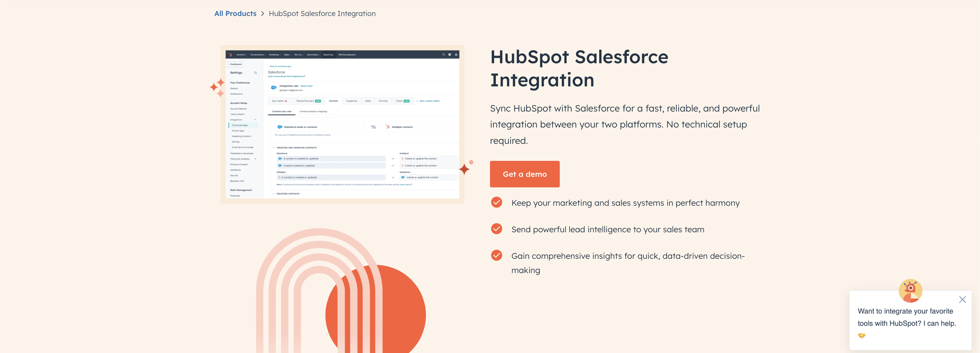Click the breadcrumb chevron after All Products

click(x=262, y=14)
